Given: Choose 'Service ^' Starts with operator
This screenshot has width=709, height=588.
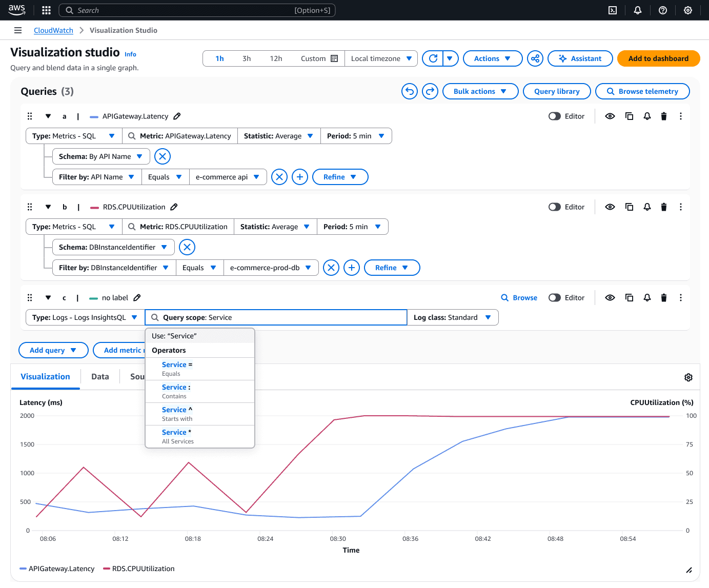Looking at the screenshot, I should click(200, 414).
